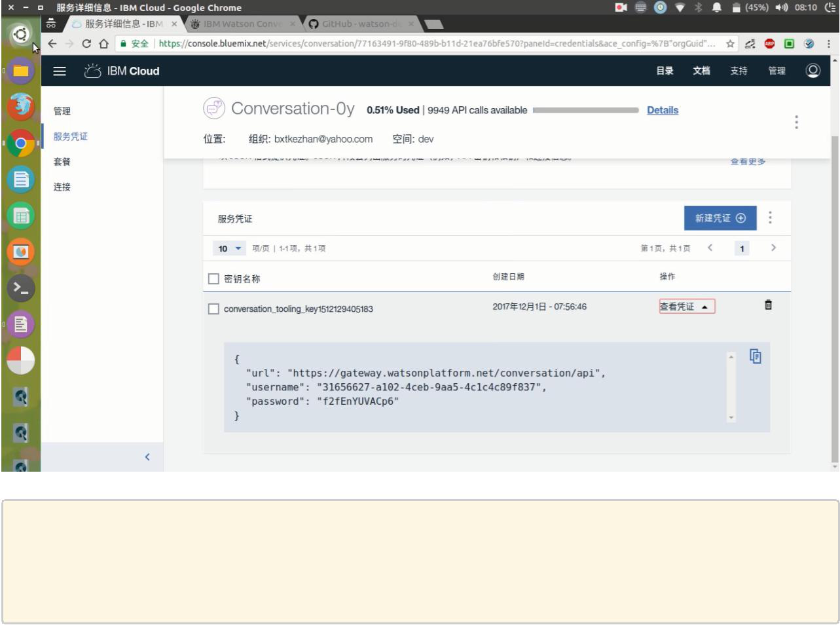Image resolution: width=840 pixels, height=625 pixels.
Task: Open 支持 in the top navigation
Action: point(739,71)
